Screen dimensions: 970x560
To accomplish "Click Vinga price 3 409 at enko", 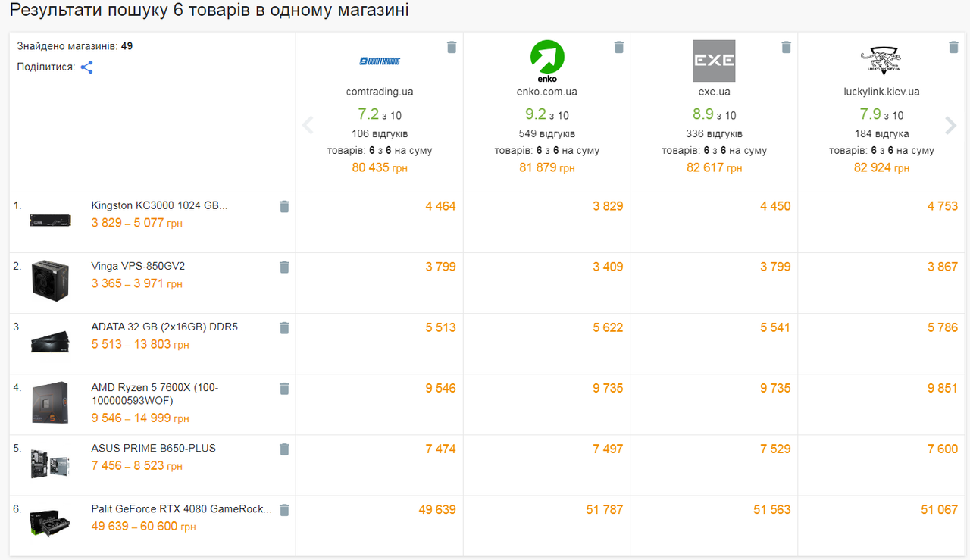I will click(x=608, y=267).
